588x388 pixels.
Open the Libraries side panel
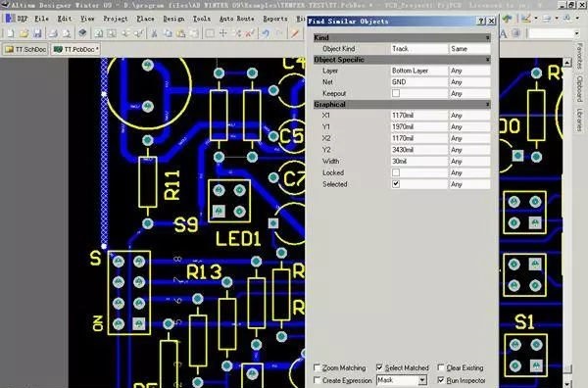[x=580, y=120]
